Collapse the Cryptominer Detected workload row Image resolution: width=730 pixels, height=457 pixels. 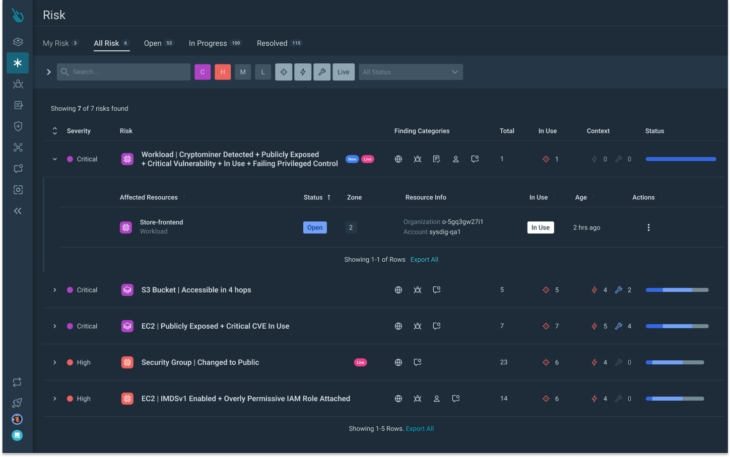54,159
